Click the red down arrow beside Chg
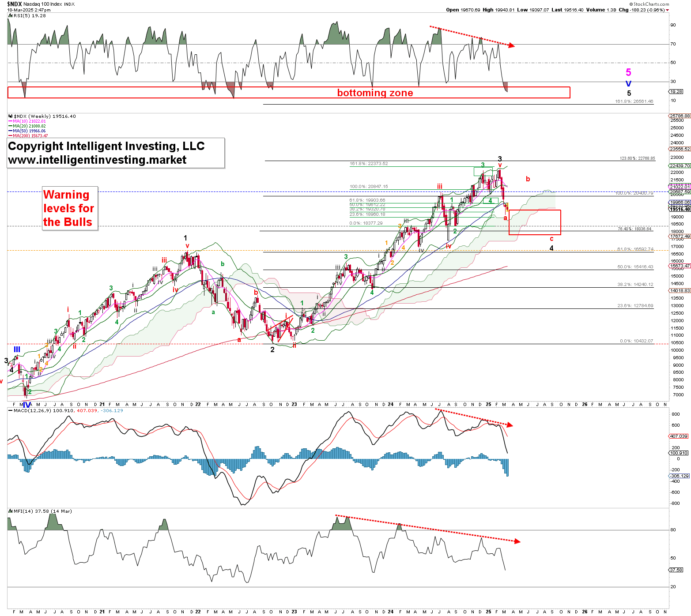The height and width of the screenshot is (616, 691). coord(667,10)
